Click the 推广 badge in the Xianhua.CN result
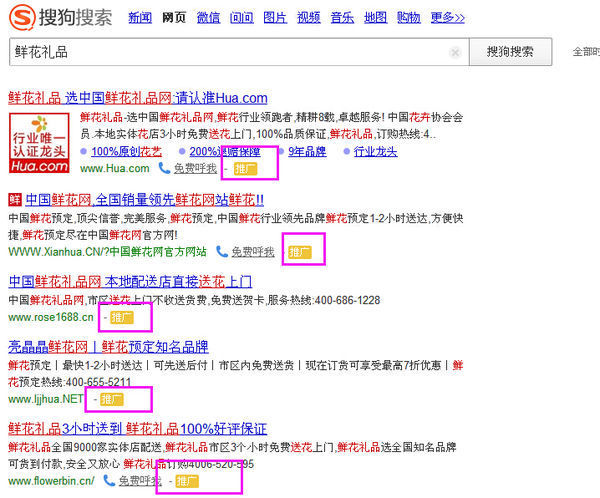The height and width of the screenshot is (498, 600). pyautogui.click(x=300, y=252)
